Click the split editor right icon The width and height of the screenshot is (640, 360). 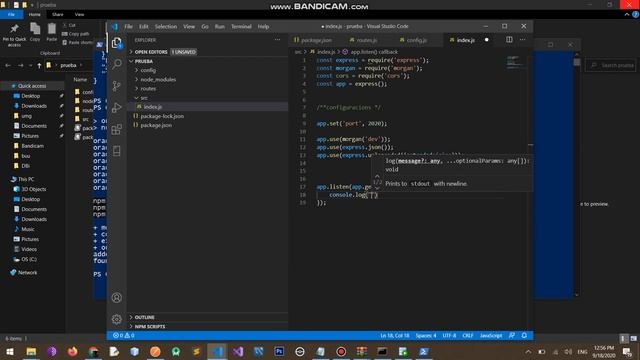pos(509,40)
